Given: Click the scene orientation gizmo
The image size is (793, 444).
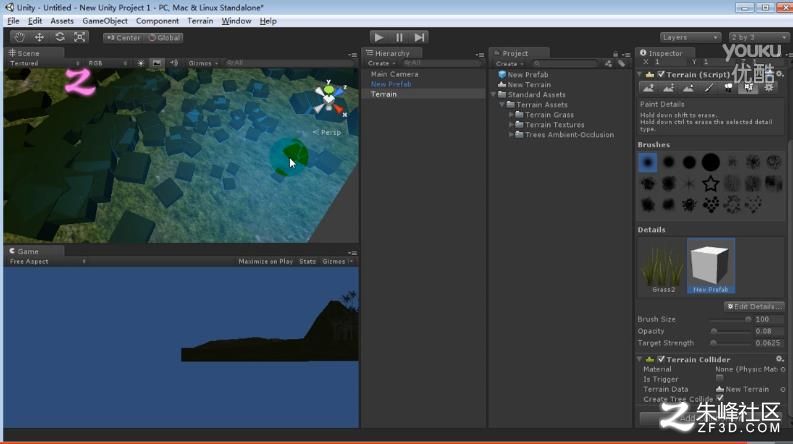Looking at the screenshot, I should [x=329, y=99].
